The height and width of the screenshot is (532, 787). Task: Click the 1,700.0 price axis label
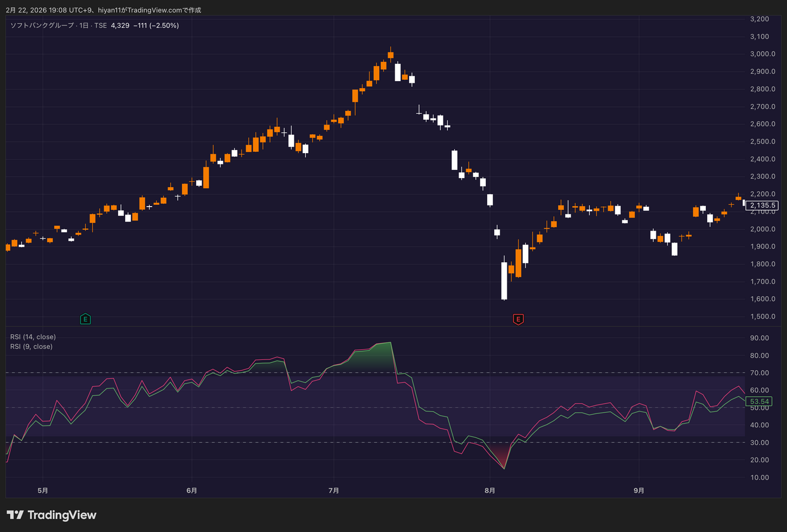[x=763, y=282]
